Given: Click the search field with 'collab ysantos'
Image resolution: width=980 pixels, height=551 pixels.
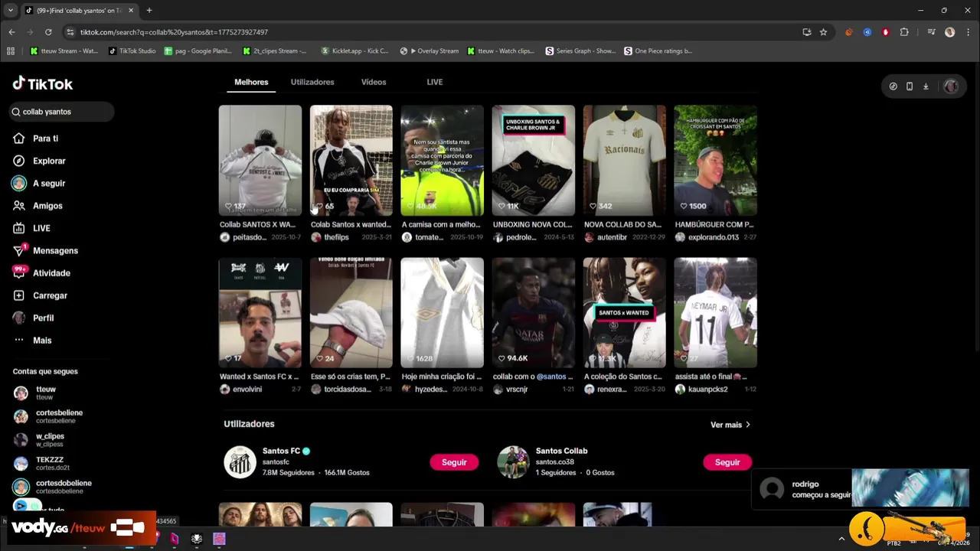Looking at the screenshot, I should point(61,112).
